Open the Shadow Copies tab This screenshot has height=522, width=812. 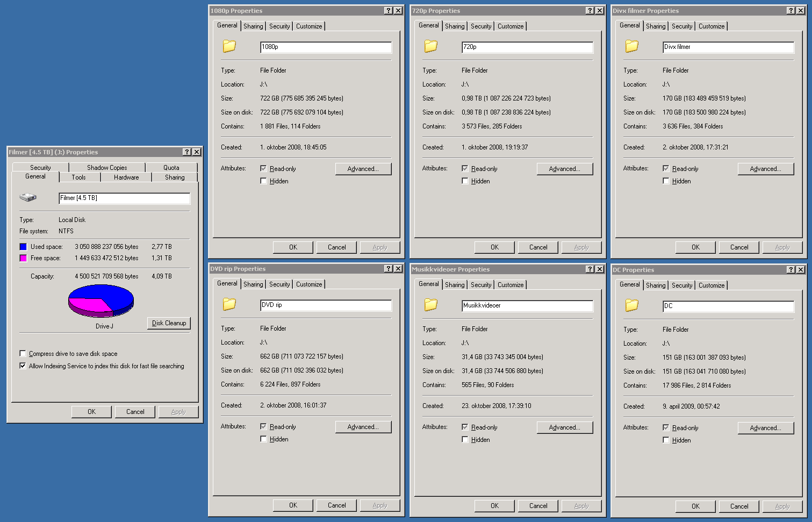coord(107,168)
